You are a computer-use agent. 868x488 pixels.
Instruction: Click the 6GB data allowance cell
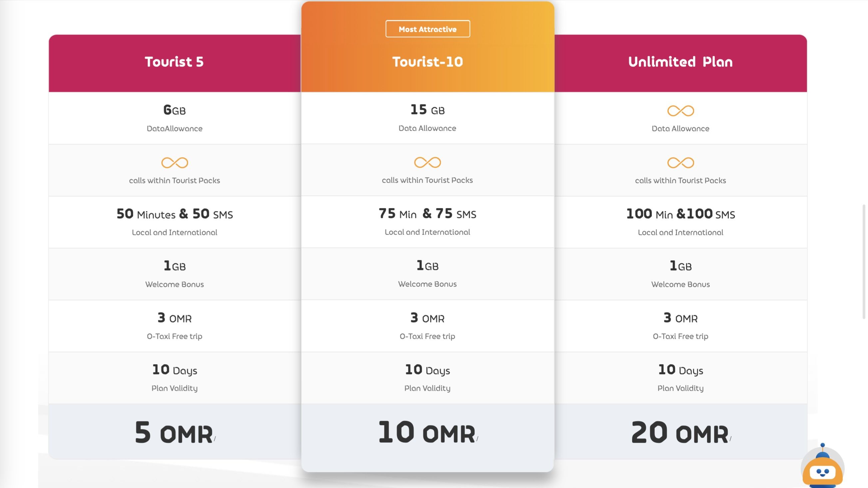pyautogui.click(x=175, y=118)
